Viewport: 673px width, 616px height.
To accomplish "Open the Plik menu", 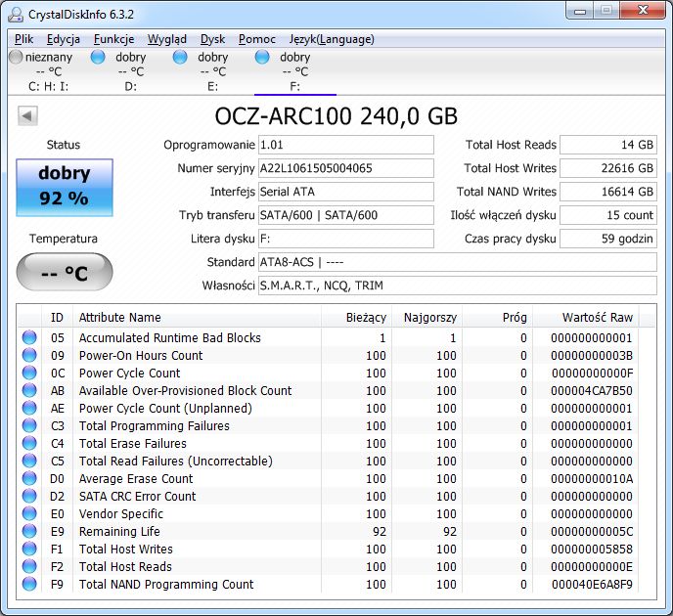I will [x=24, y=39].
